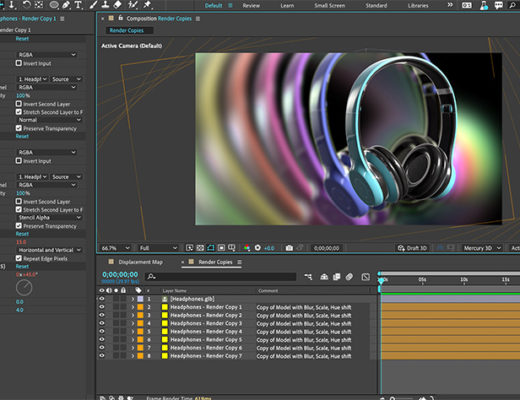Select the Eraser tool
The height and width of the screenshot is (400, 520).
(x=117, y=5)
